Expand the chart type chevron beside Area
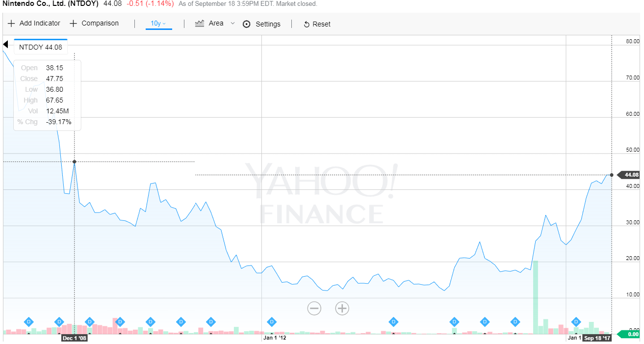644x344 pixels. coord(232,24)
